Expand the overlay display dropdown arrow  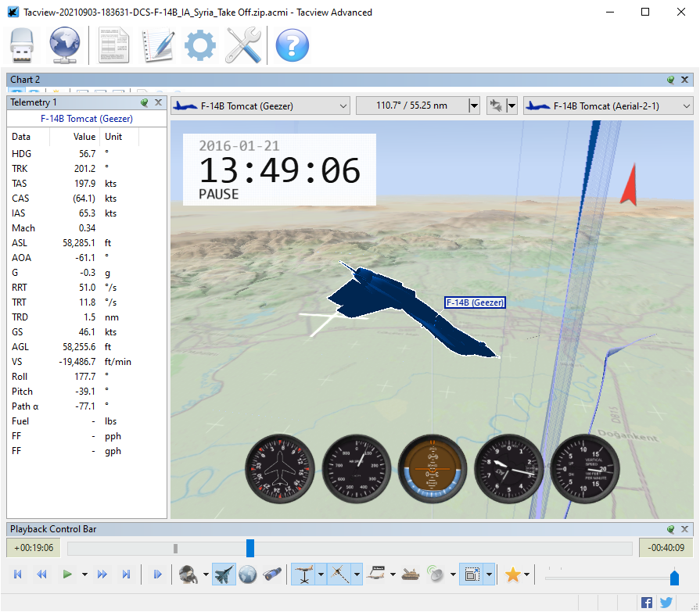click(490, 574)
